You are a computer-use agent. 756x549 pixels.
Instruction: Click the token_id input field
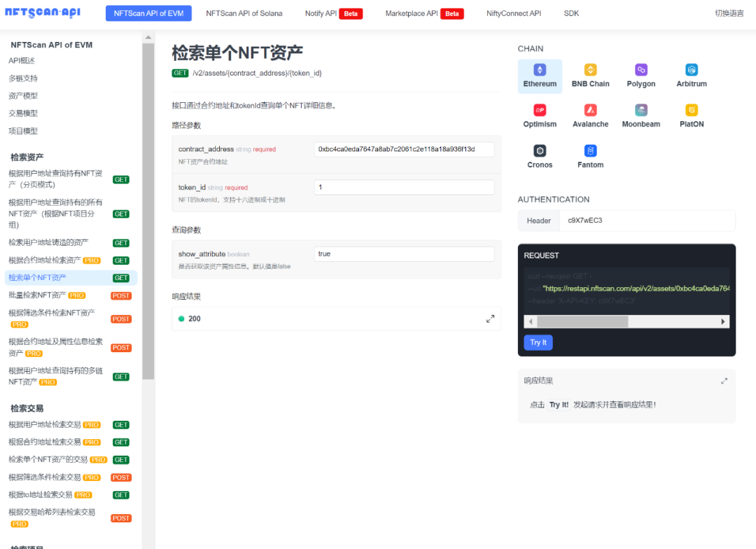(x=405, y=187)
